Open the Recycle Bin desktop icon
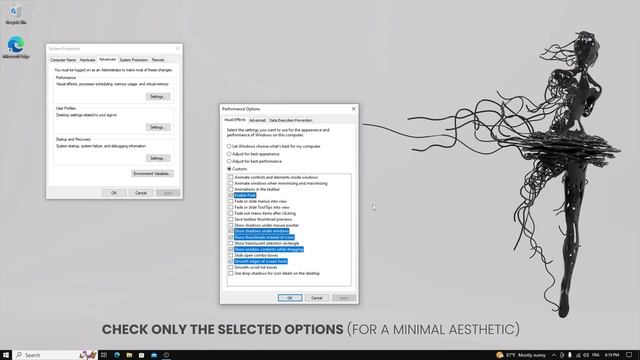 (x=16, y=15)
